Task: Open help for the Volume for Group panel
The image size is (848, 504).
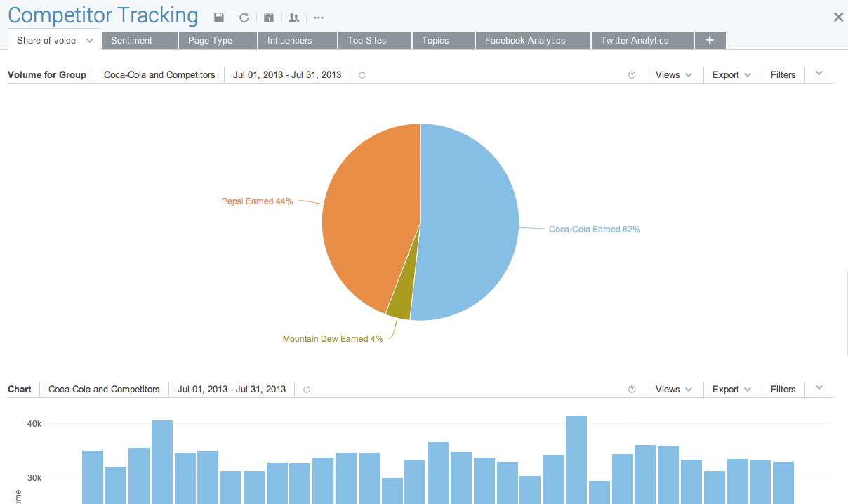Action: tap(632, 75)
